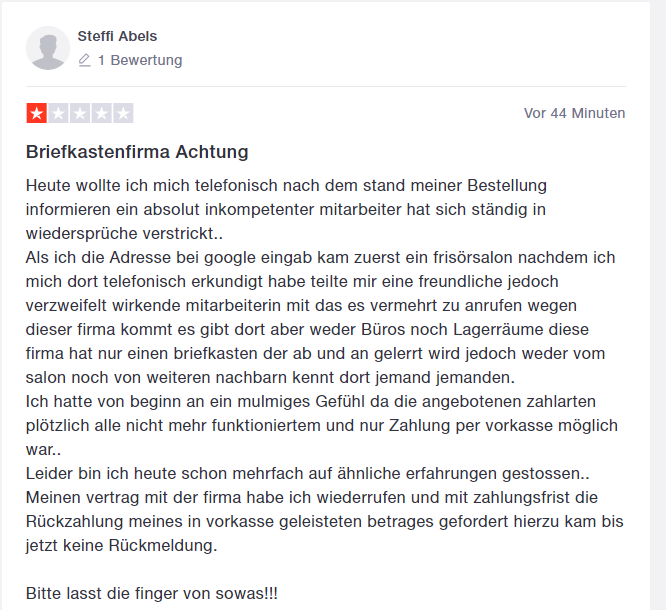The width and height of the screenshot is (666, 610).
Task: Click the closing line 'Bitte lasst die finger'
Action: [152, 593]
